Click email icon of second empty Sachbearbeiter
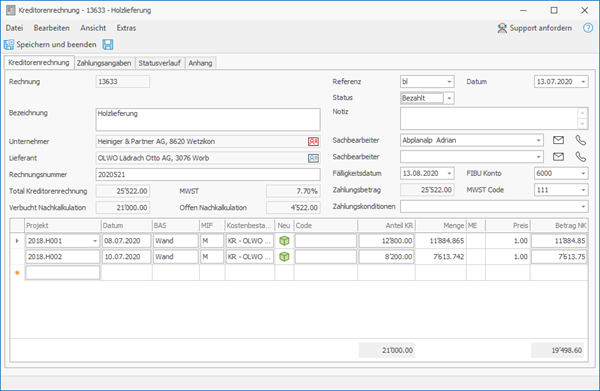 coord(558,156)
